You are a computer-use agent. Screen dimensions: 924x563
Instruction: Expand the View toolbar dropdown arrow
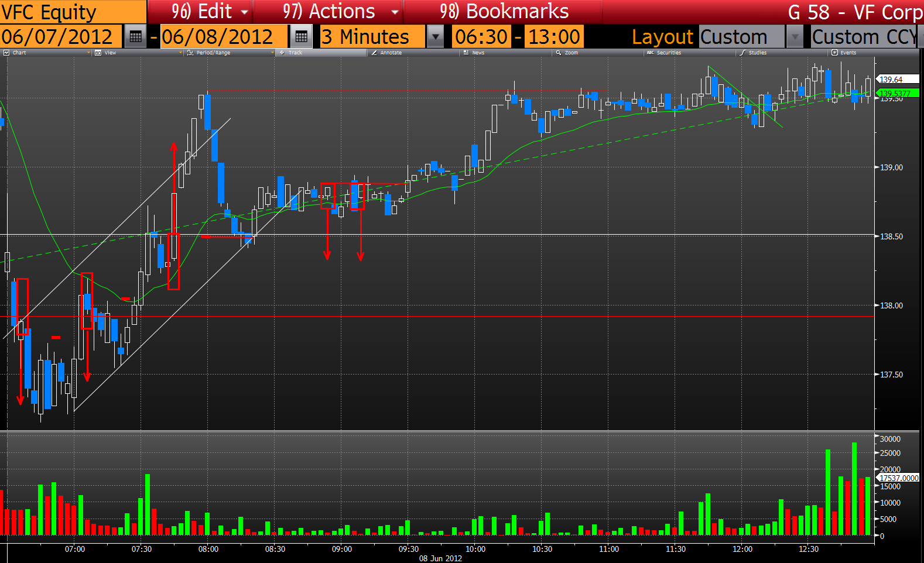point(180,53)
